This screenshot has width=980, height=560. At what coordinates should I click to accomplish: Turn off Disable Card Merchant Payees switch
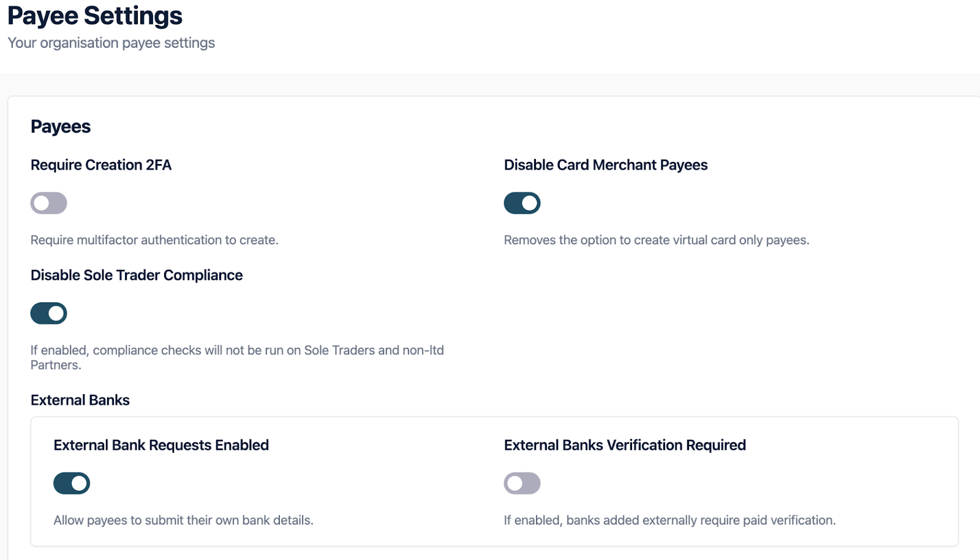pyautogui.click(x=522, y=203)
